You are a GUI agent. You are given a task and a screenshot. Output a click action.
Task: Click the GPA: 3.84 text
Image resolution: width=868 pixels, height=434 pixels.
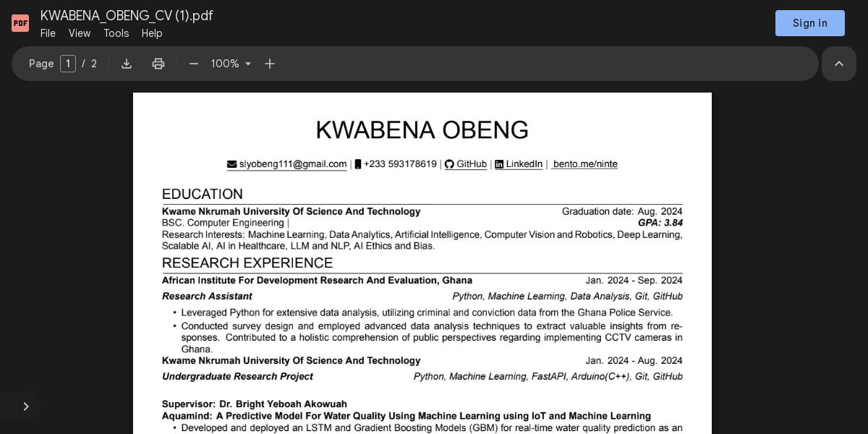[x=660, y=223]
